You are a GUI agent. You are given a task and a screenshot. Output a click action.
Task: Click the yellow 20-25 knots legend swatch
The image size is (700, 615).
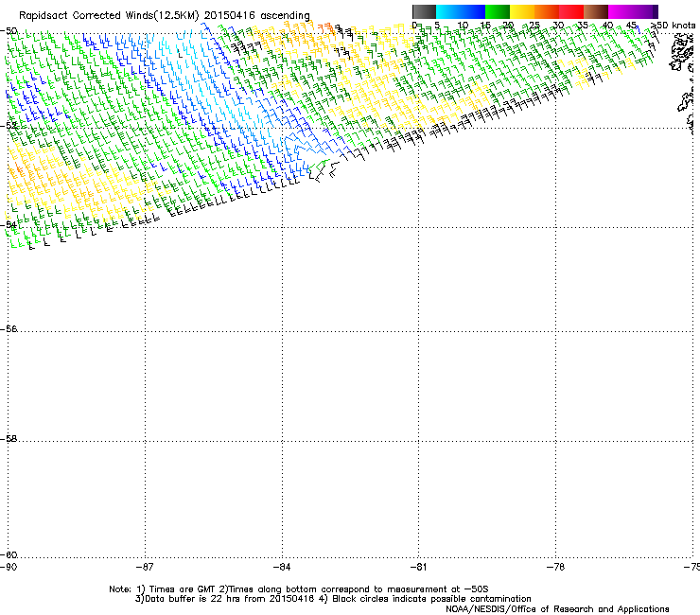pyautogui.click(x=522, y=11)
